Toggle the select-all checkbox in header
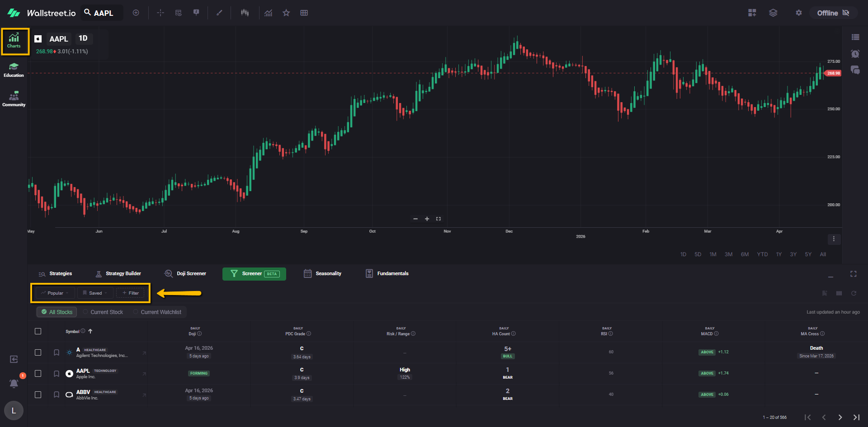The width and height of the screenshot is (868, 427). (38, 331)
